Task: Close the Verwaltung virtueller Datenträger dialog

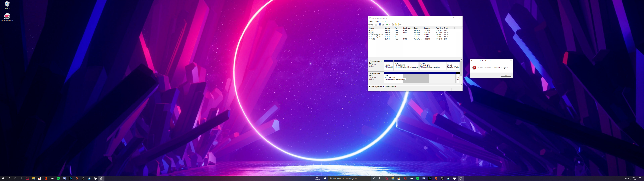Action: [x=511, y=61]
